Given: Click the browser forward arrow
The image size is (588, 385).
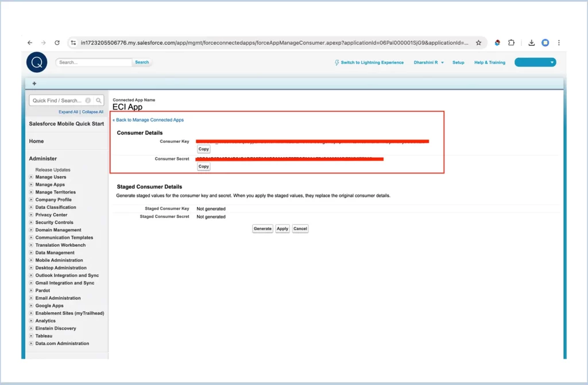Looking at the screenshot, I should pos(44,42).
